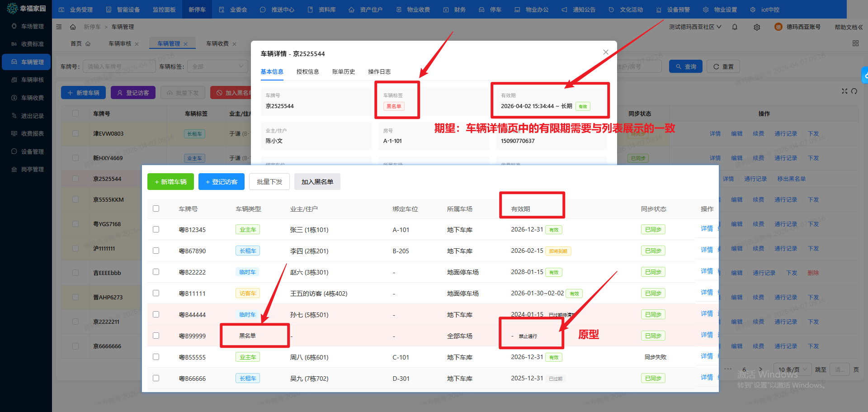Check the box for 津EVW0803 row
The height and width of the screenshot is (412, 868).
pos(75,134)
